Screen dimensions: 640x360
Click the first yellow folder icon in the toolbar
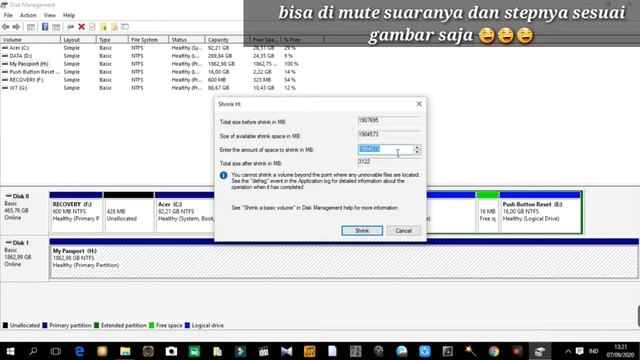(x=103, y=27)
